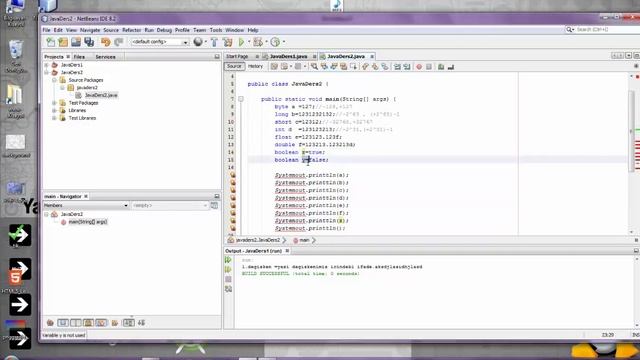
Task: Select JavaDers2.java in Projects tree
Action: pos(101,95)
